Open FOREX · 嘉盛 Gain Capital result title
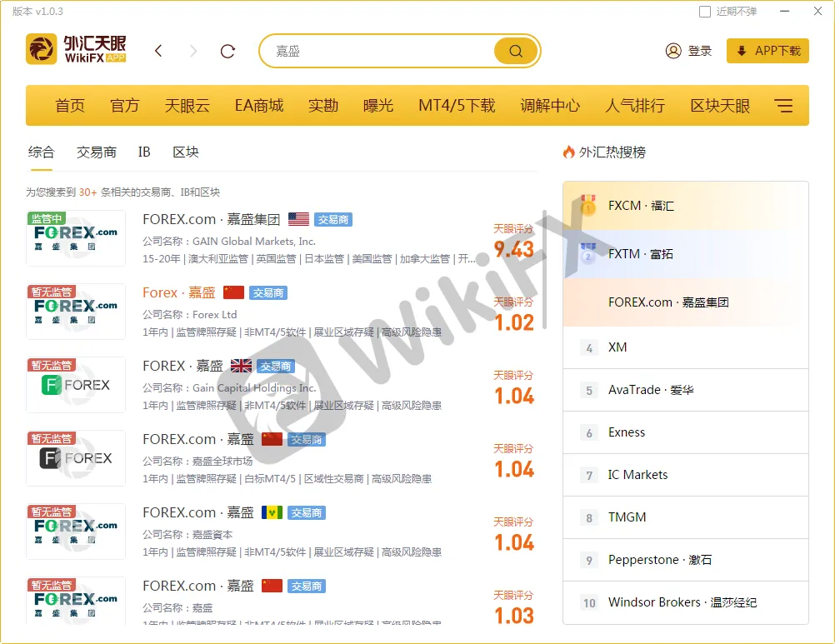 pyautogui.click(x=182, y=367)
